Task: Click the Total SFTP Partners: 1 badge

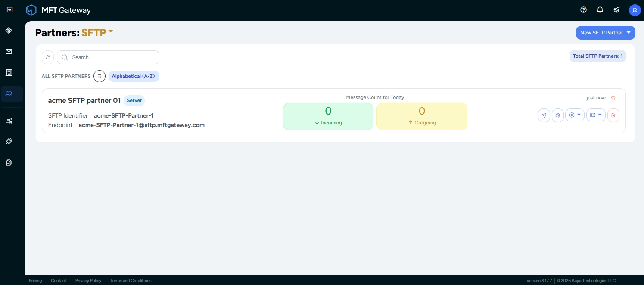Action: tap(598, 56)
